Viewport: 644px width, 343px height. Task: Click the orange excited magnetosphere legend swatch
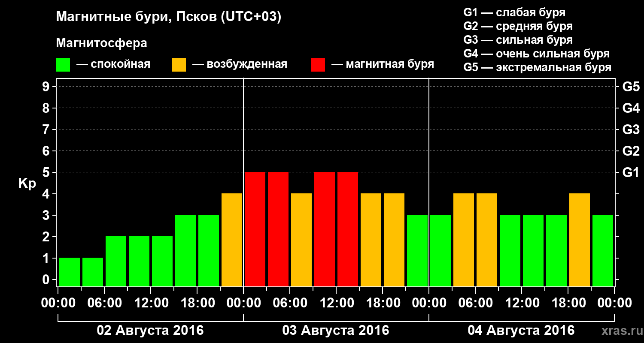click(x=179, y=65)
